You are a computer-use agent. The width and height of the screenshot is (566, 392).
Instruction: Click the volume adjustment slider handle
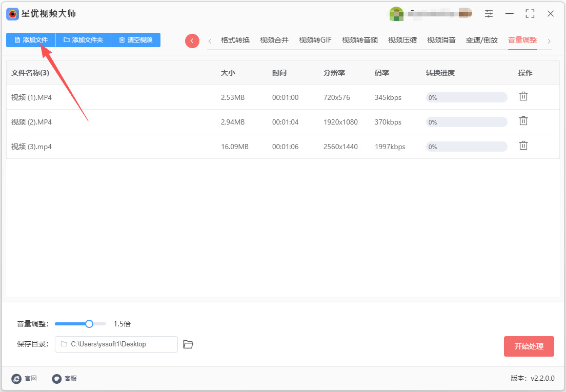[89, 324]
